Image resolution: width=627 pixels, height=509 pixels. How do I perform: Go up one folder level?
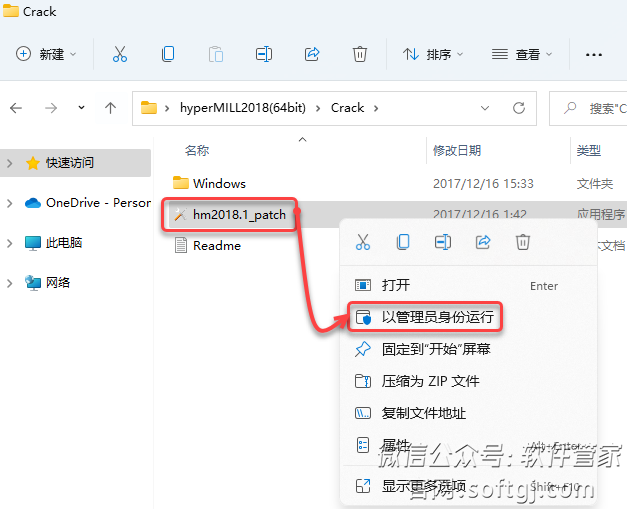(110, 108)
